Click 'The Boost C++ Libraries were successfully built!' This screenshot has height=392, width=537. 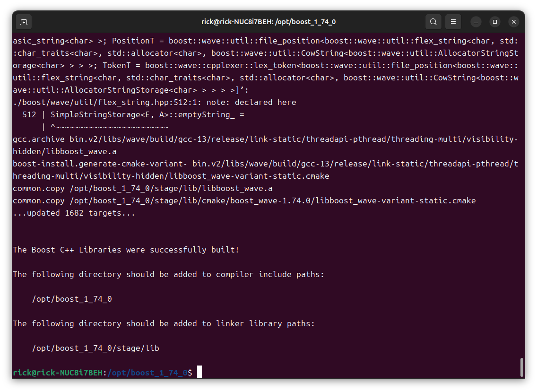tap(126, 250)
